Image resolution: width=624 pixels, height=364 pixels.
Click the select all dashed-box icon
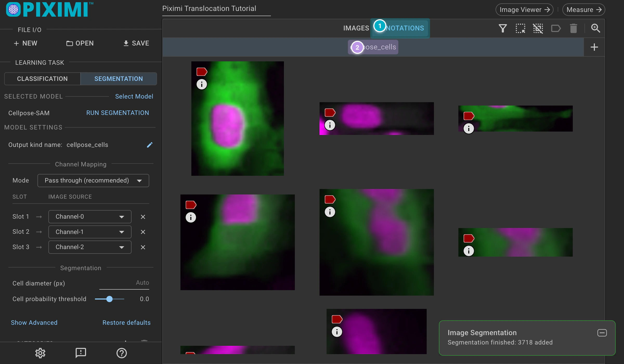tap(520, 28)
